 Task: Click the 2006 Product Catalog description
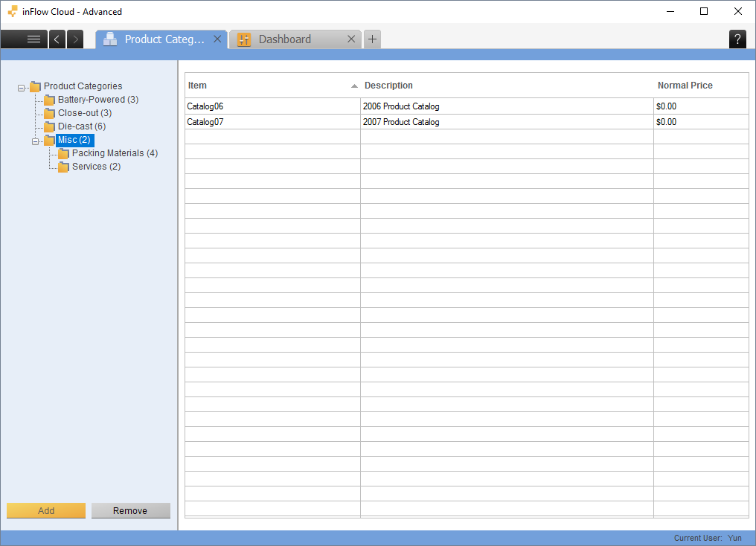(x=507, y=106)
